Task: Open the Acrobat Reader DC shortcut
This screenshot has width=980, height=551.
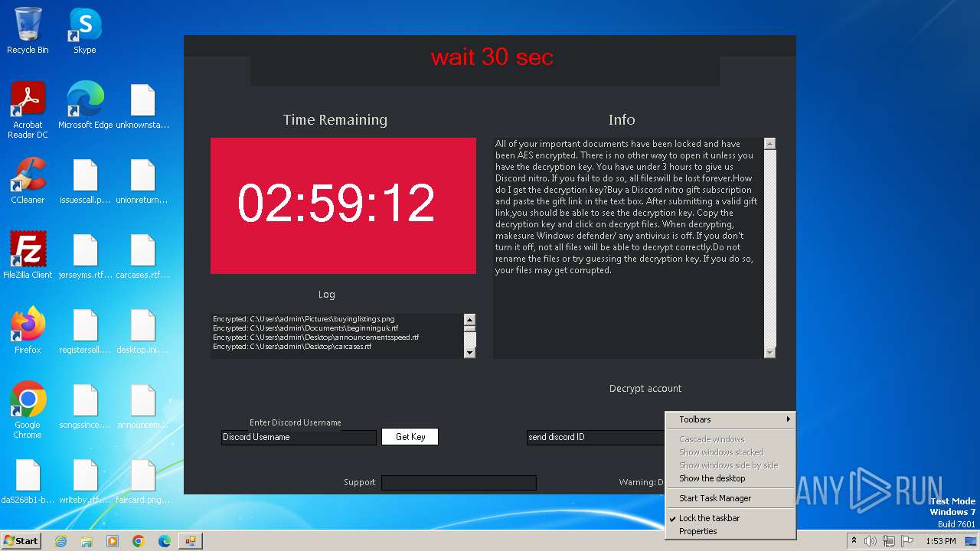Action: tap(28, 110)
